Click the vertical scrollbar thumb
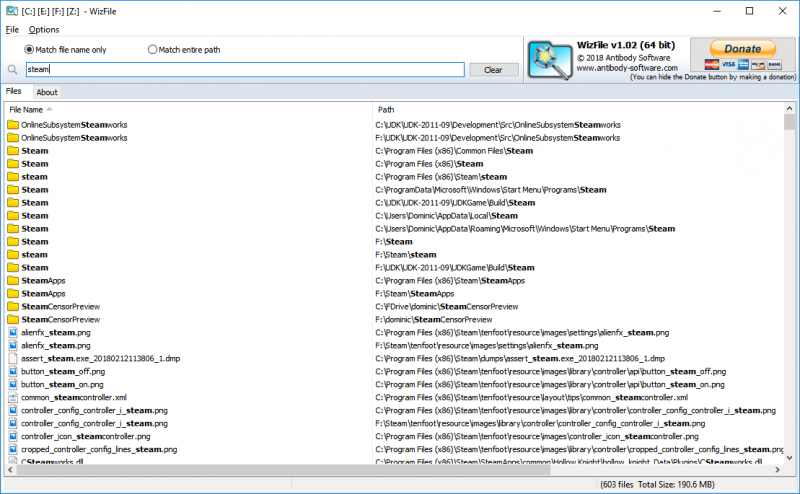The height and width of the screenshot is (494, 800). (789, 122)
